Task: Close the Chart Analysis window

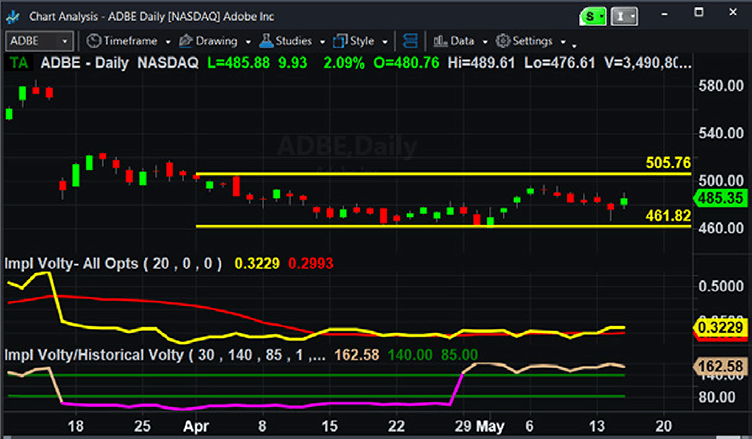Action: (733, 12)
